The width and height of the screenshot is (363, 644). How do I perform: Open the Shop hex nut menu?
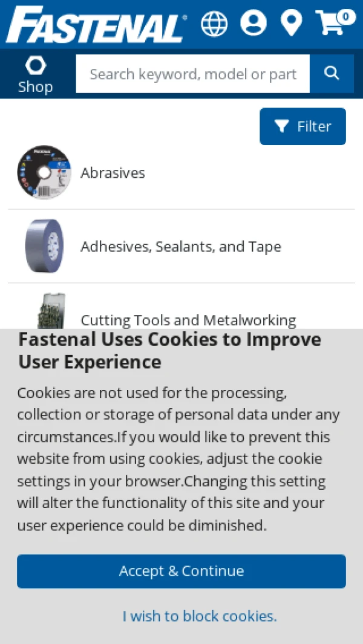pos(36,75)
